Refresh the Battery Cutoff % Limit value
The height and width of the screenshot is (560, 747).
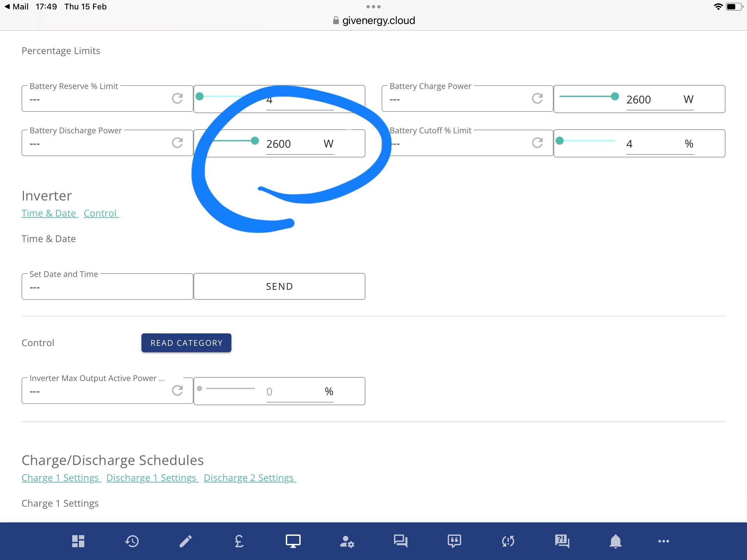click(537, 143)
